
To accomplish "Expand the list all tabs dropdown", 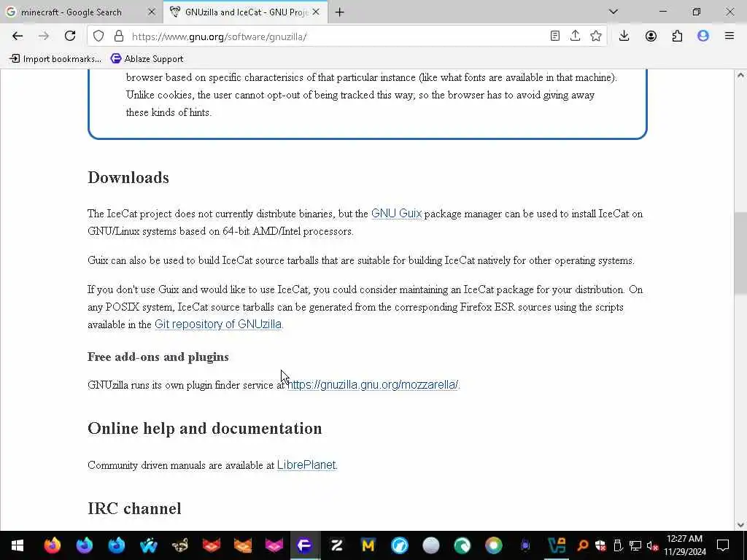I will 613,12.
